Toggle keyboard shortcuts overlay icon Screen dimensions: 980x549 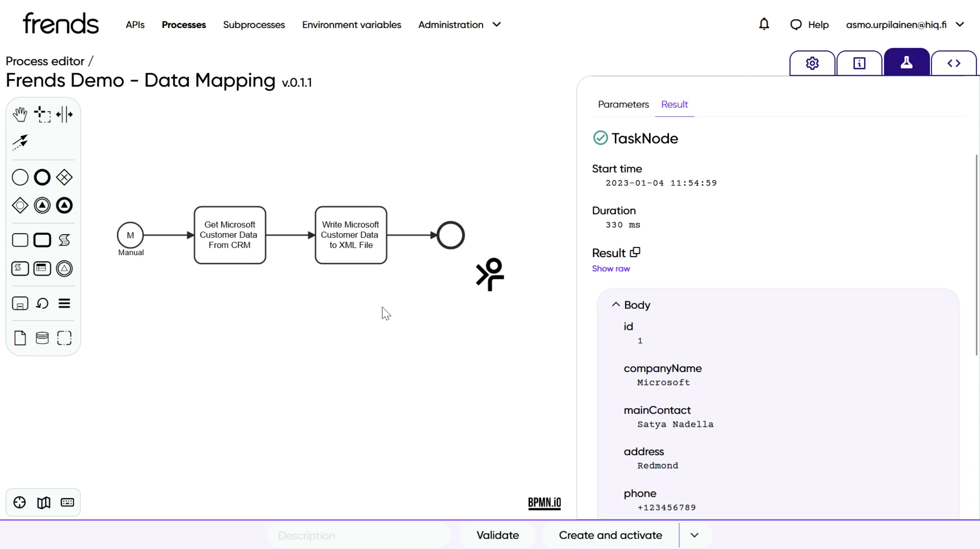tap(67, 503)
